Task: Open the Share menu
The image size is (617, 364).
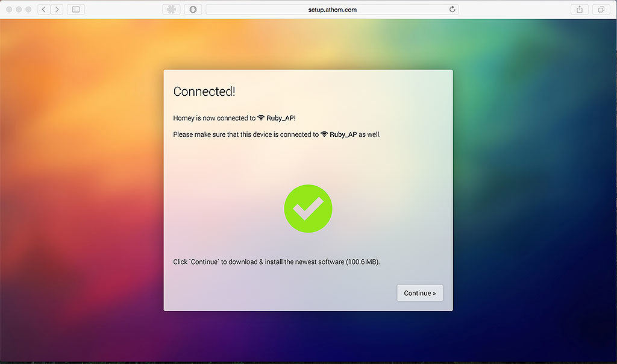Action: (580, 10)
